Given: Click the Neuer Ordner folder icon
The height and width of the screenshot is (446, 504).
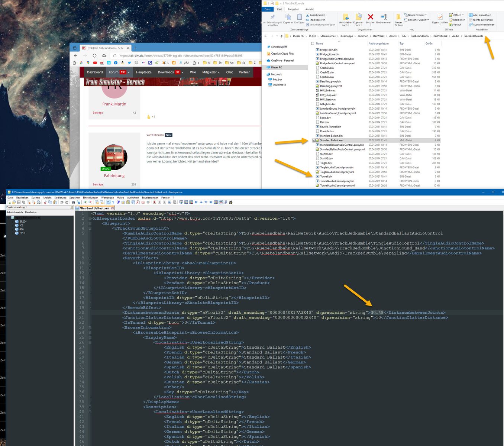Looking at the screenshot, I should (398, 17).
